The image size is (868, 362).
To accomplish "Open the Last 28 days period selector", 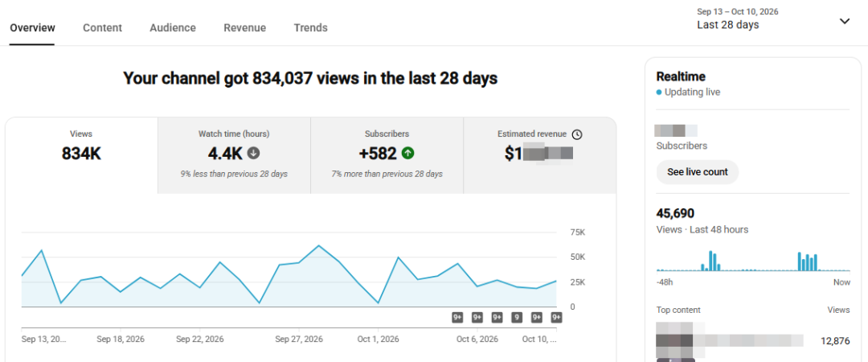I will click(x=728, y=25).
